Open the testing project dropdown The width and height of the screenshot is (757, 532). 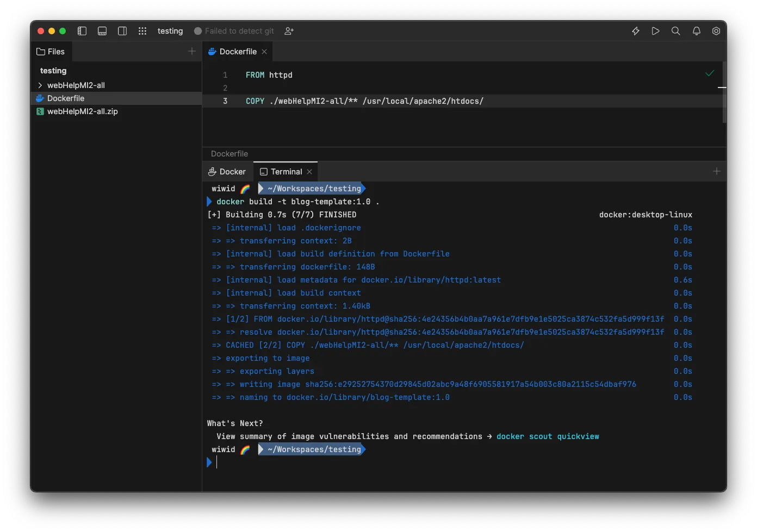170,31
